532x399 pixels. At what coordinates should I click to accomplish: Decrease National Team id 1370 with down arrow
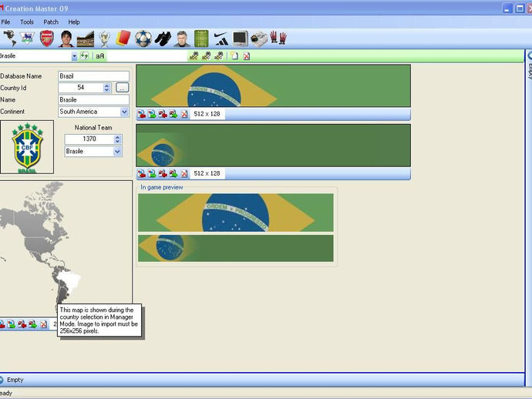pyautogui.click(x=117, y=142)
